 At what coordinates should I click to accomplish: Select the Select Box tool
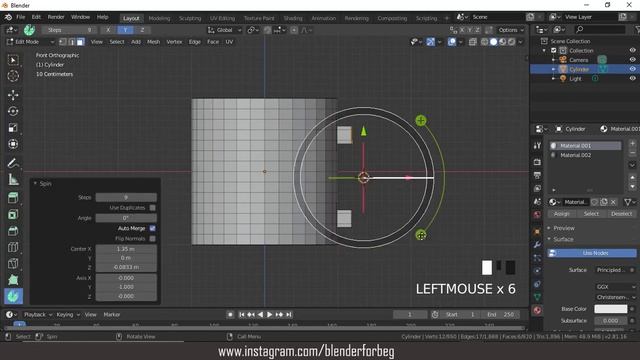tap(13, 60)
